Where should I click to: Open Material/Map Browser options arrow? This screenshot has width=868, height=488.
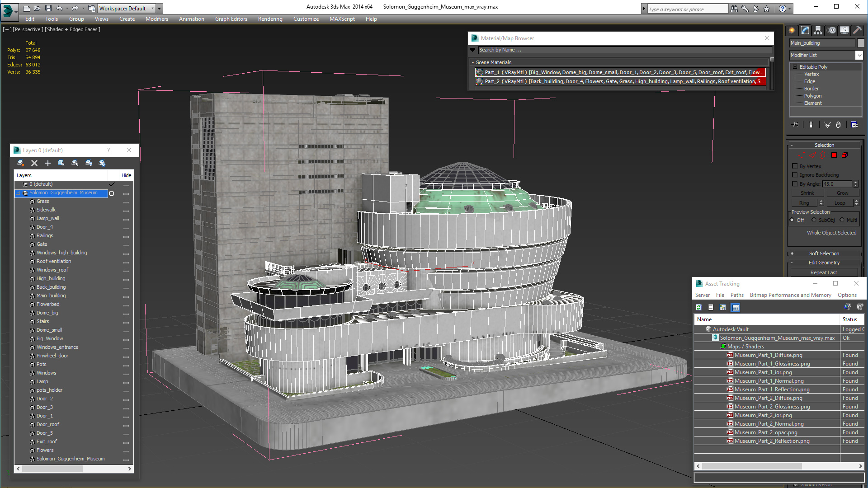pos(473,50)
